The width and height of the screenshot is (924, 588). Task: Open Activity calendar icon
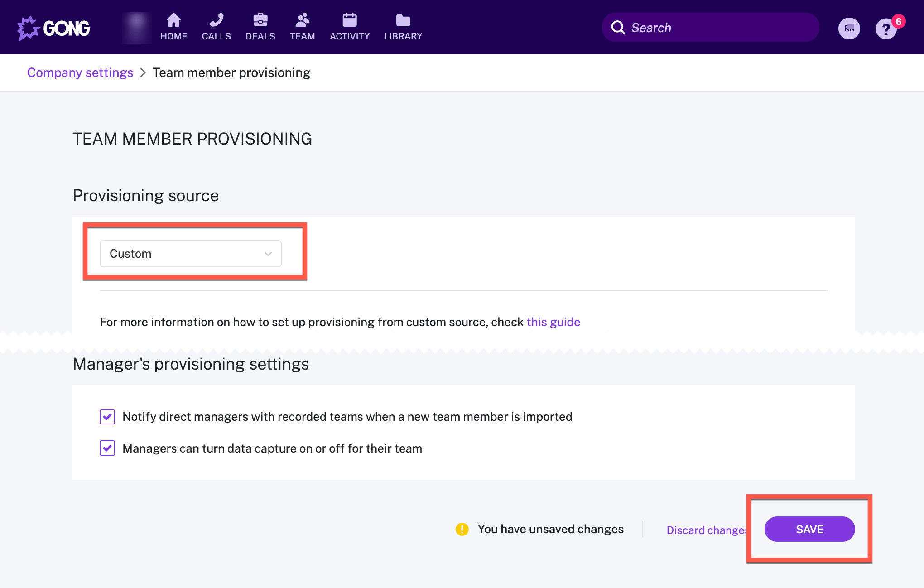pos(350,20)
